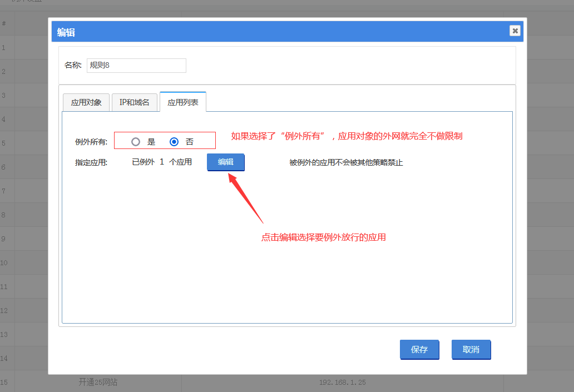Click the 192.168.1.25 address cell

pos(342,383)
